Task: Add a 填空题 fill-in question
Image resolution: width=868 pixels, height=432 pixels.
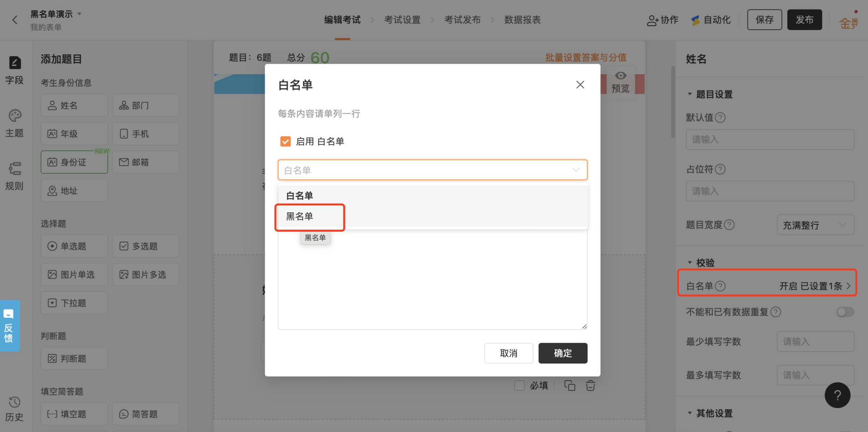Action: tap(74, 414)
